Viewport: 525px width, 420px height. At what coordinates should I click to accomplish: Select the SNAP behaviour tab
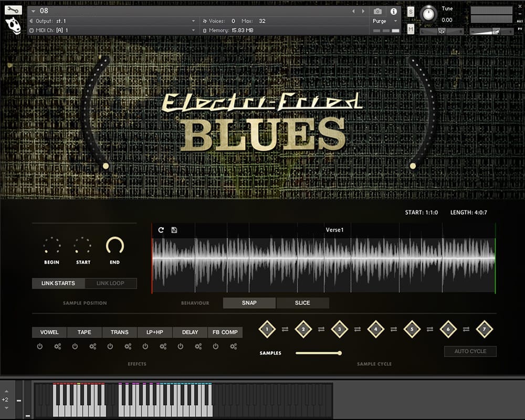pyautogui.click(x=249, y=303)
